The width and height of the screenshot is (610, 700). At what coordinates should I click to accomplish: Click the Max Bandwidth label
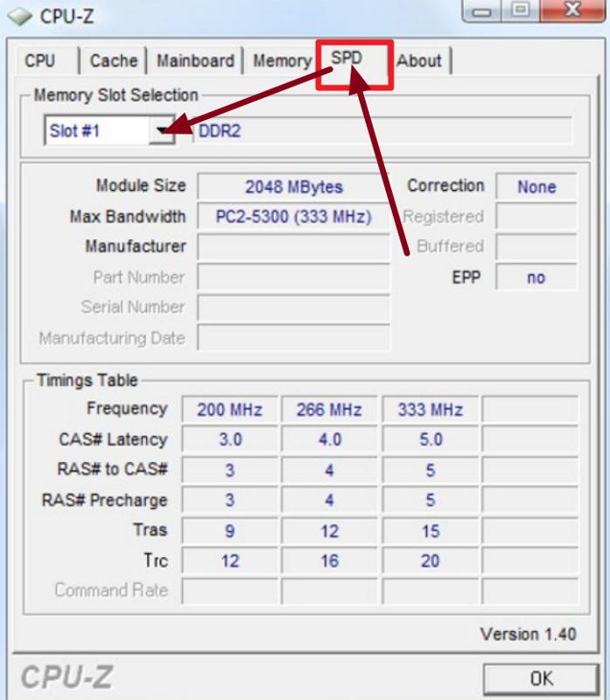(x=128, y=216)
